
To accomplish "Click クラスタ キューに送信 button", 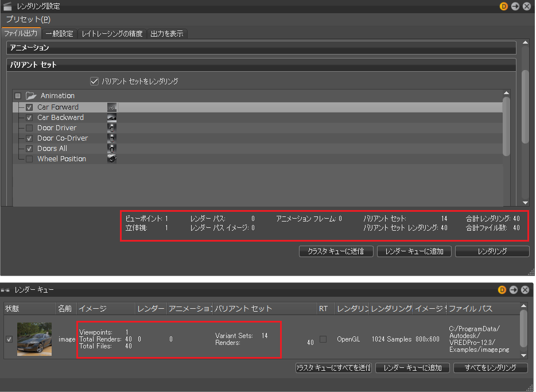I will click(x=336, y=251).
